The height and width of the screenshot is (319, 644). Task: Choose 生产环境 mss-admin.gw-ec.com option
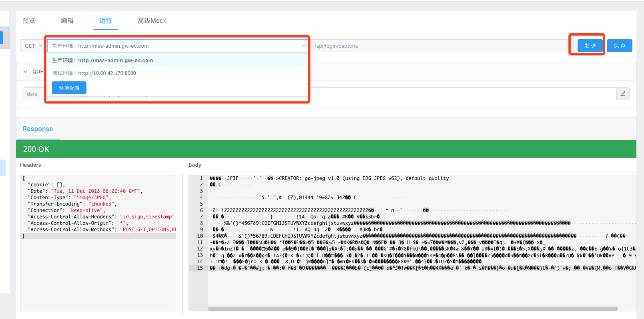pyautogui.click(x=178, y=60)
